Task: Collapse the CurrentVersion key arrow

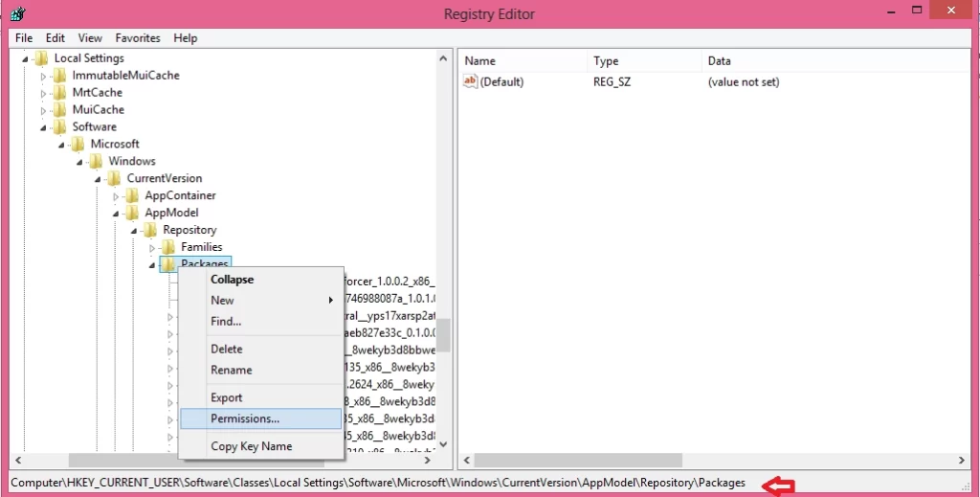Action: (x=99, y=179)
